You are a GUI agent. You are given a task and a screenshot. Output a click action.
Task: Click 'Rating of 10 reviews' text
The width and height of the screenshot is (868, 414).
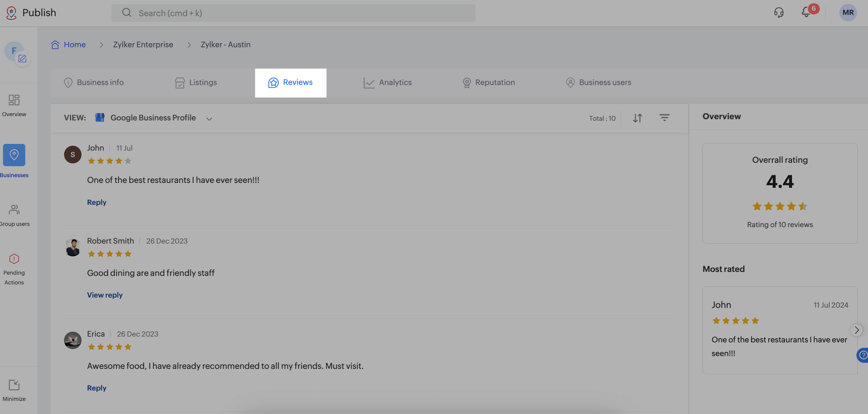pyautogui.click(x=780, y=224)
